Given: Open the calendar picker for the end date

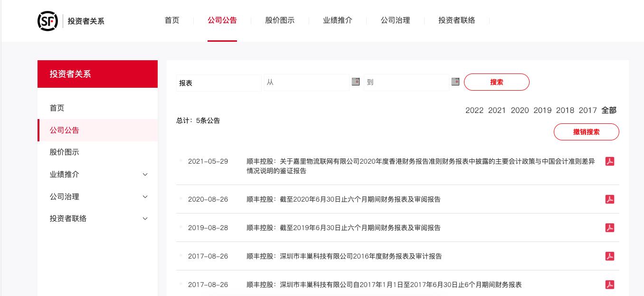Looking at the screenshot, I should coord(455,81).
